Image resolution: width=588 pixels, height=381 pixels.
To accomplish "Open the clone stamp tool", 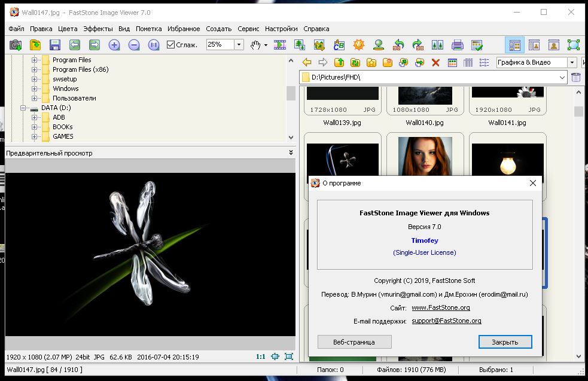I will [x=379, y=45].
